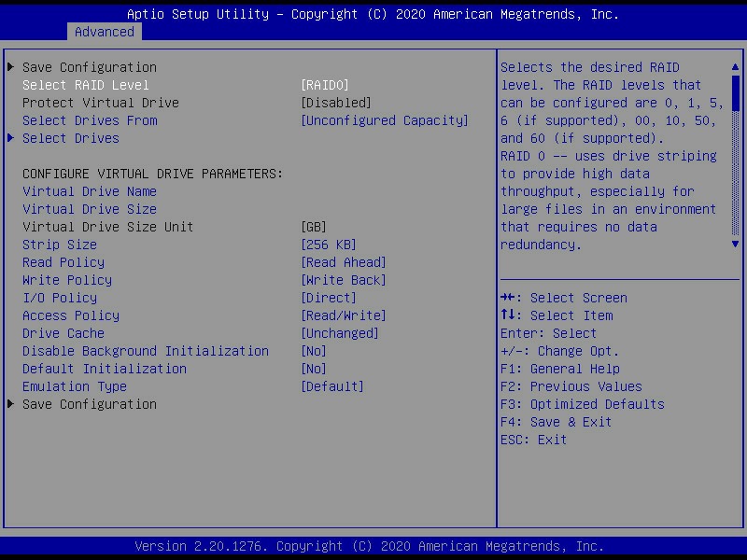Change the Direct I/O policy value
The width and height of the screenshot is (747, 560).
pos(329,298)
